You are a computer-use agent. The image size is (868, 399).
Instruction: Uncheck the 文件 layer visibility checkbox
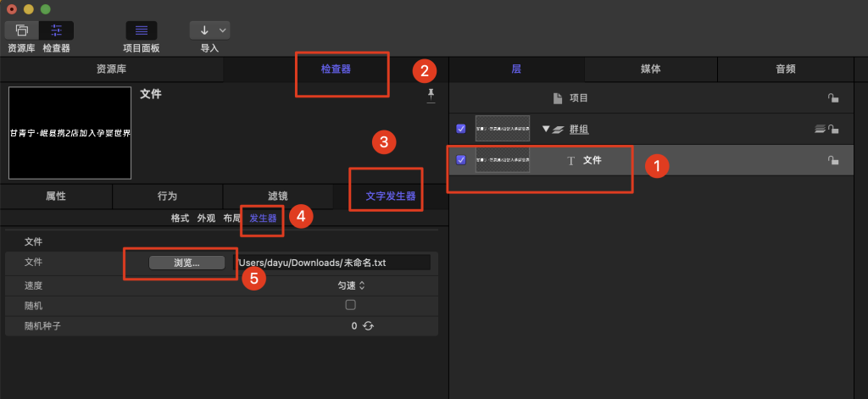(461, 159)
